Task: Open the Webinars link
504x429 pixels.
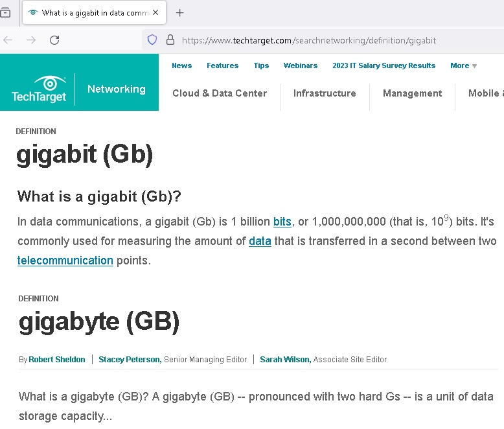Action: click(300, 65)
